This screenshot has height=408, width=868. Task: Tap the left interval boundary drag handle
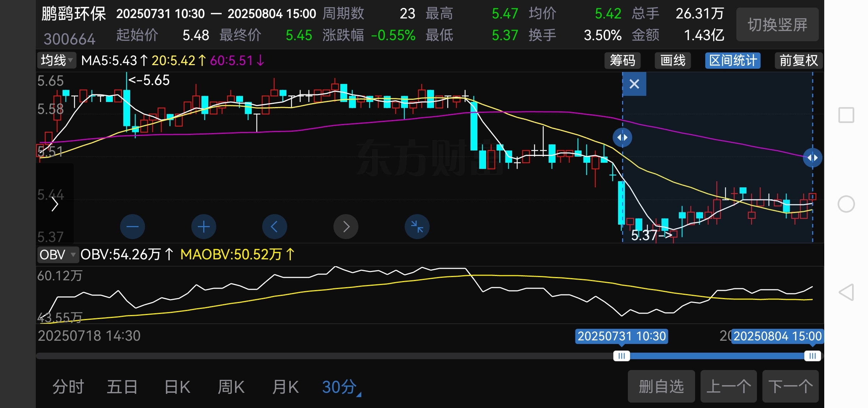[622, 137]
